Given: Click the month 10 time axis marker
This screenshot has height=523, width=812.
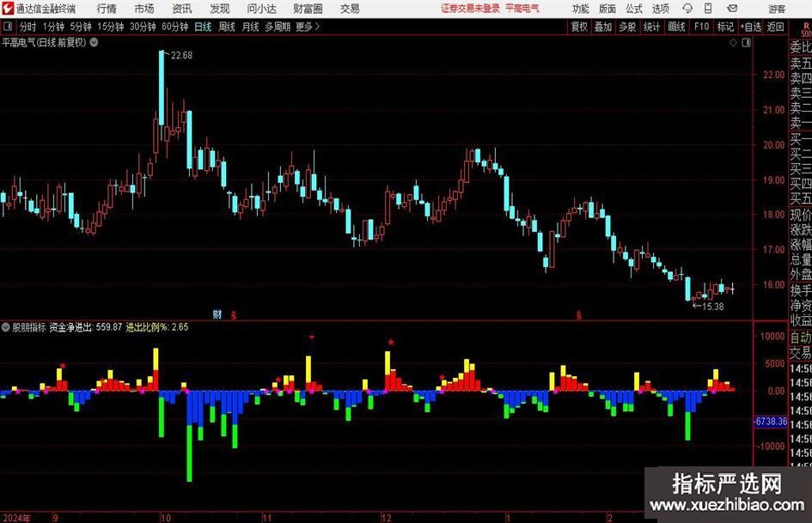Looking at the screenshot, I should (165, 518).
